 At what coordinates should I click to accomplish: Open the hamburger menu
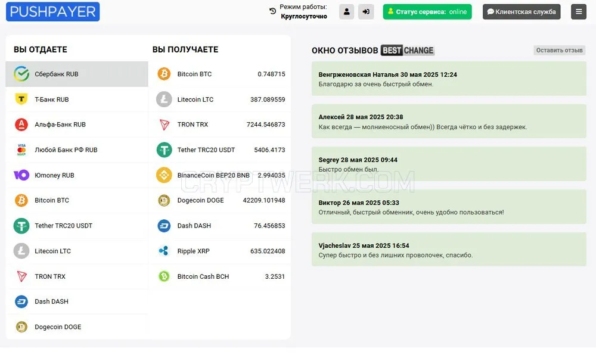[x=579, y=12]
